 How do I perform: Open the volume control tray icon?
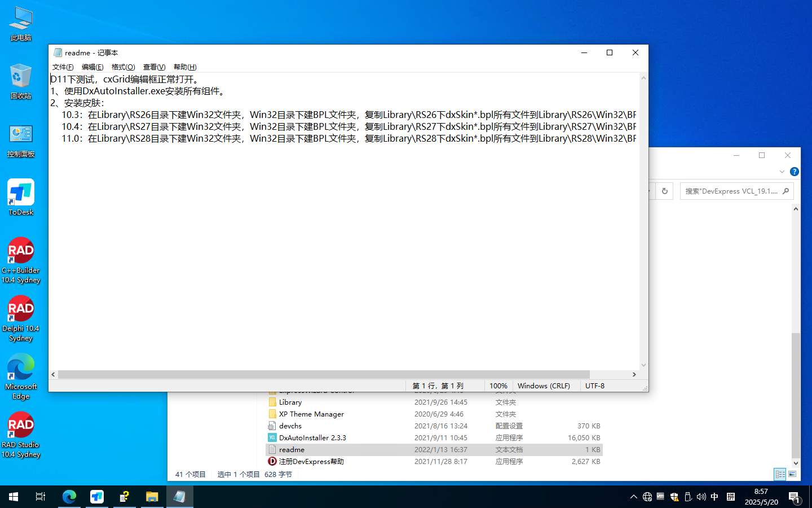point(701,497)
